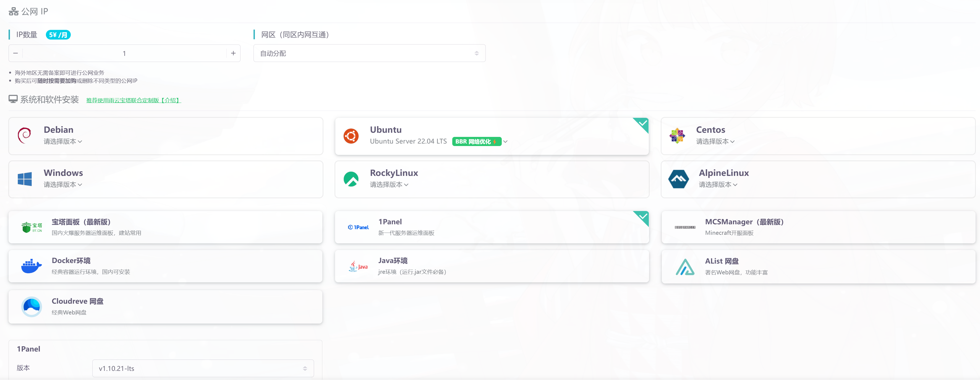
Task: Click the RockyLinux green logo
Action: [x=351, y=179]
